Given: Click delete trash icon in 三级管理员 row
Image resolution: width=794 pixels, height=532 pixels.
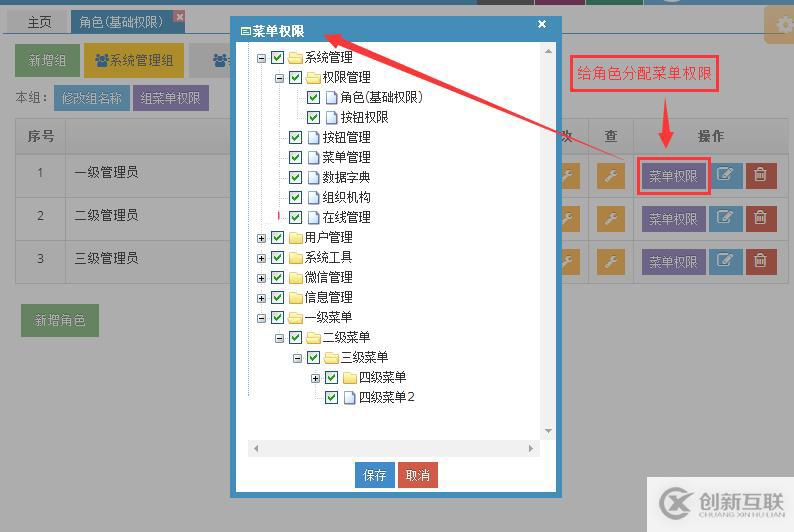Looking at the screenshot, I should 760,261.
